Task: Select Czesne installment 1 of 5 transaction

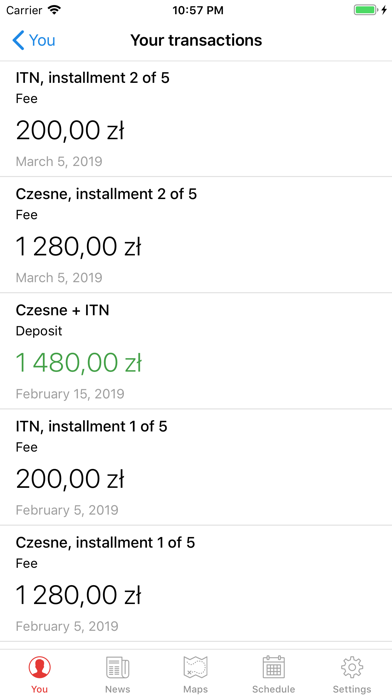Action: [x=196, y=584]
